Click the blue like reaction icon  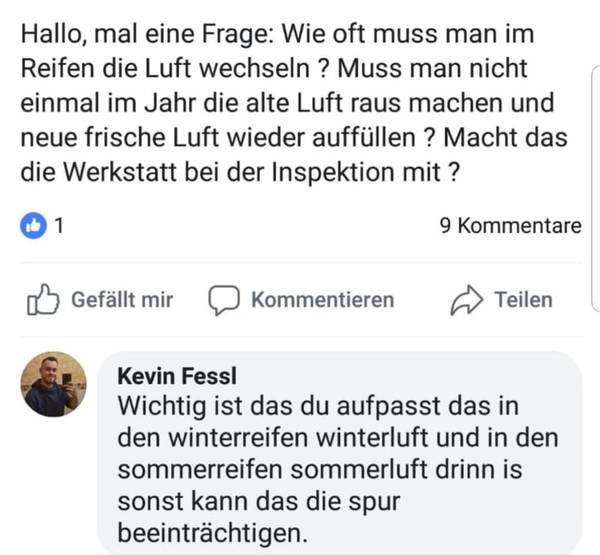[x=34, y=226]
